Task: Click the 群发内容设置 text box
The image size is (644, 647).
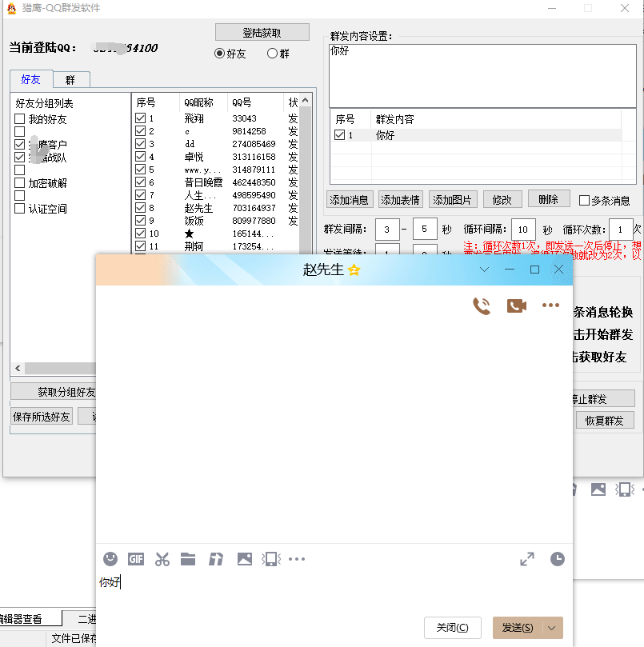Action: (482, 75)
